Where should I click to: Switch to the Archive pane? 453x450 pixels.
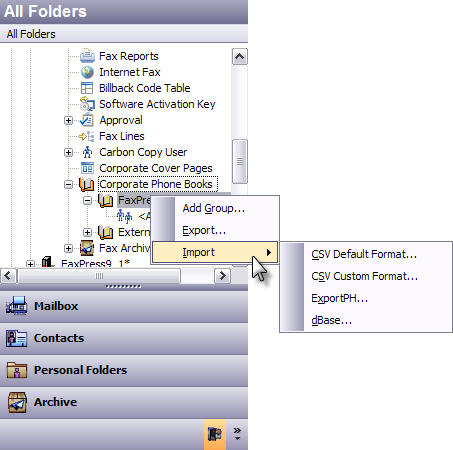pyautogui.click(x=124, y=402)
